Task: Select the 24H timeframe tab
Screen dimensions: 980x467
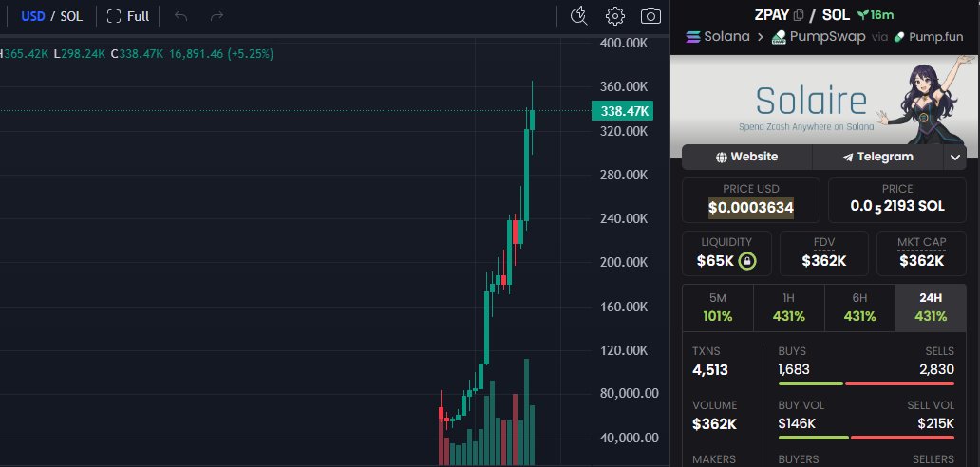Action: [x=931, y=308]
